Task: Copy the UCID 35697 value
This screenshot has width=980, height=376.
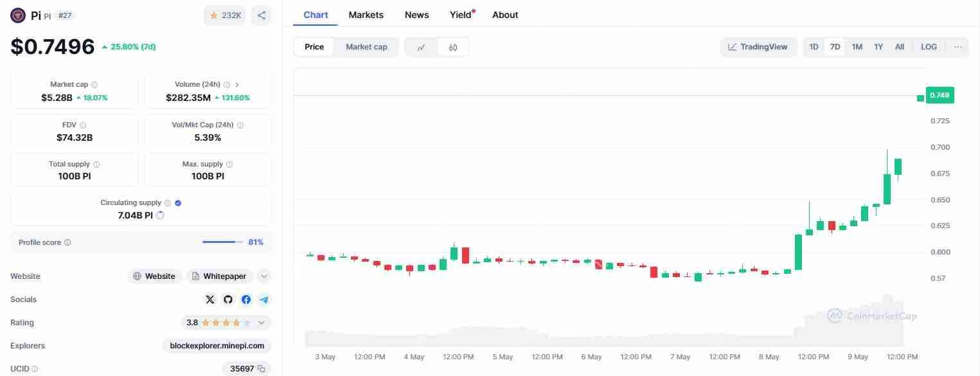Action: click(x=261, y=369)
